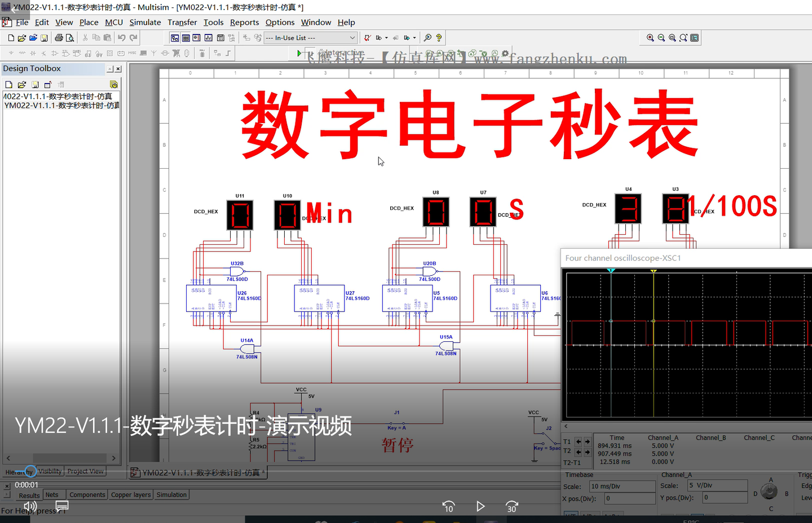Click the Channel A Y pos.(Div) input field

pyautogui.click(x=725, y=498)
